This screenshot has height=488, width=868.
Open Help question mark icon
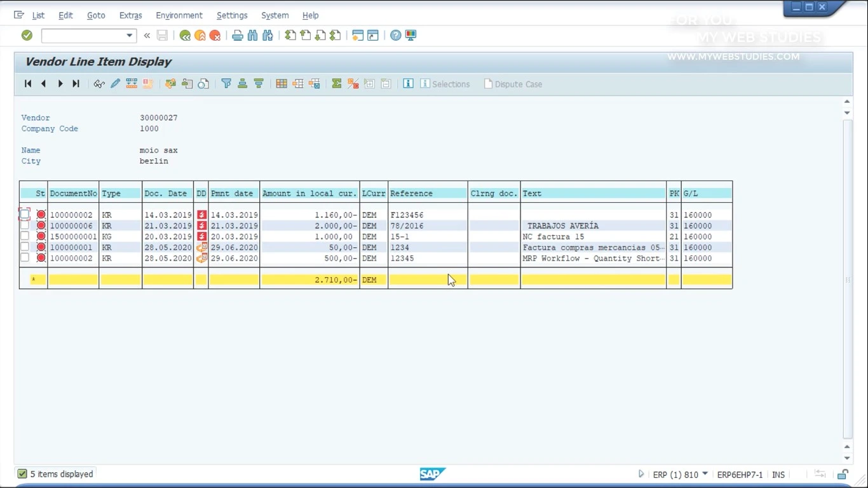coord(396,36)
